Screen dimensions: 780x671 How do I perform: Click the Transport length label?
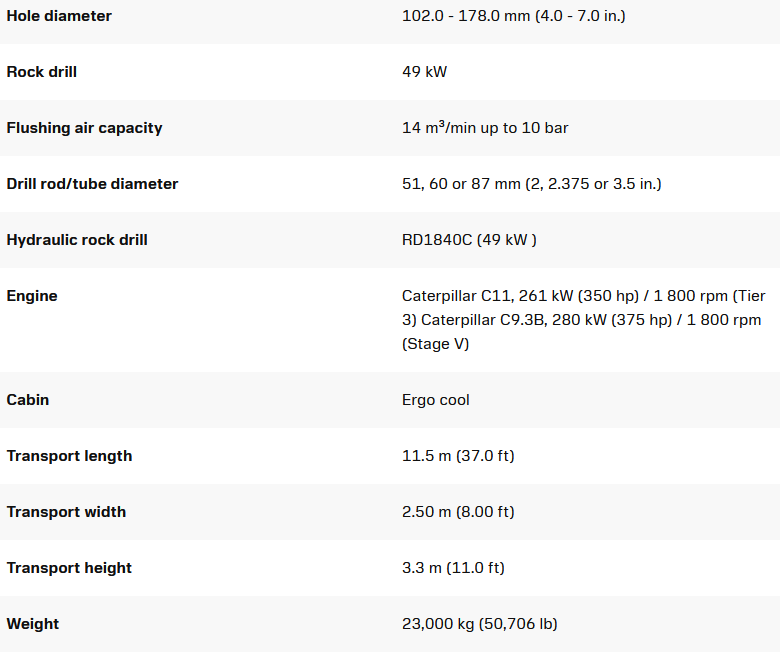click(x=69, y=456)
